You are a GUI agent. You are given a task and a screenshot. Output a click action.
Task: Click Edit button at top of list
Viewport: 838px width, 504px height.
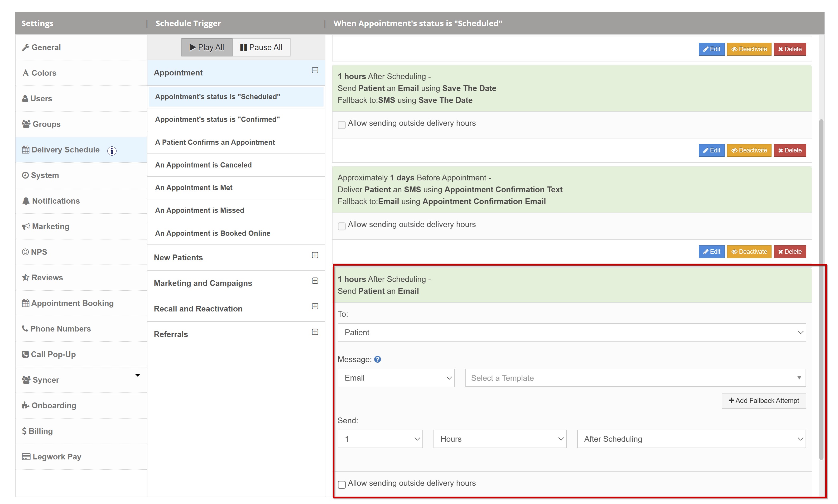click(x=711, y=49)
